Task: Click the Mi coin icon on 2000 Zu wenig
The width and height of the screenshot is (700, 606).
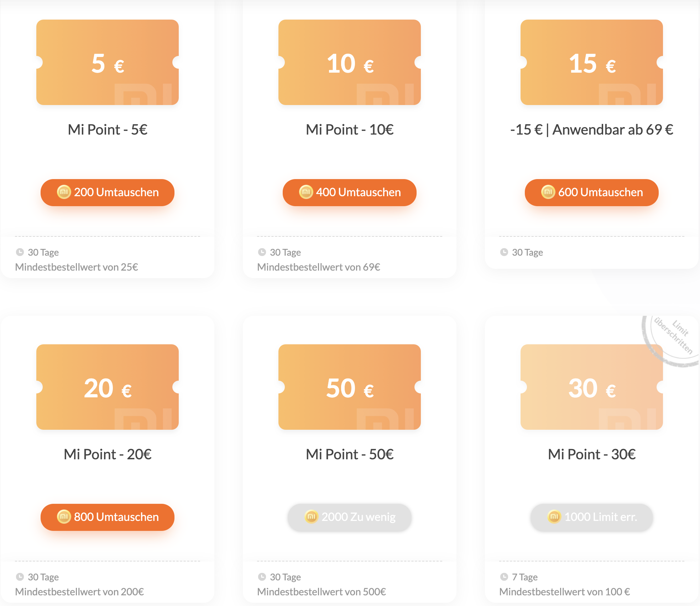Action: [311, 517]
